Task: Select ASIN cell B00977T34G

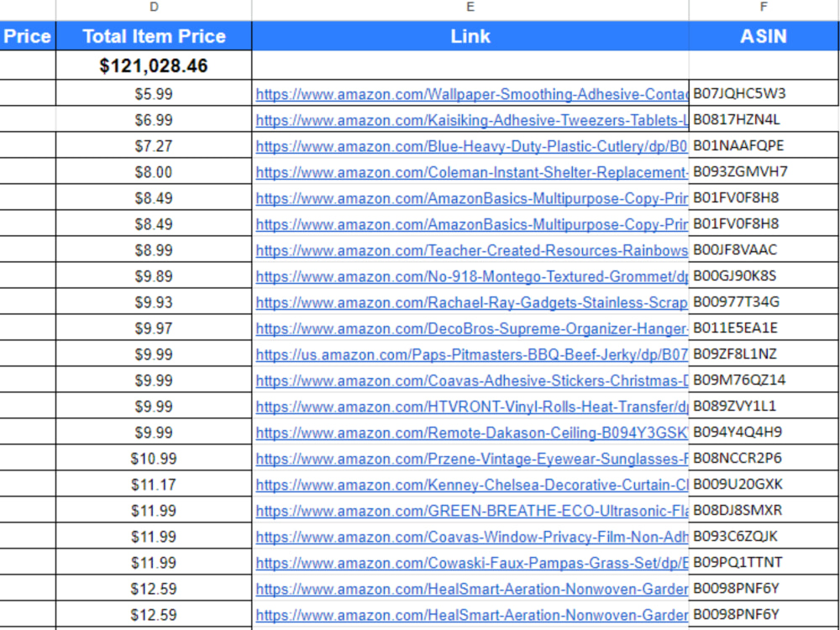Action: click(x=764, y=302)
